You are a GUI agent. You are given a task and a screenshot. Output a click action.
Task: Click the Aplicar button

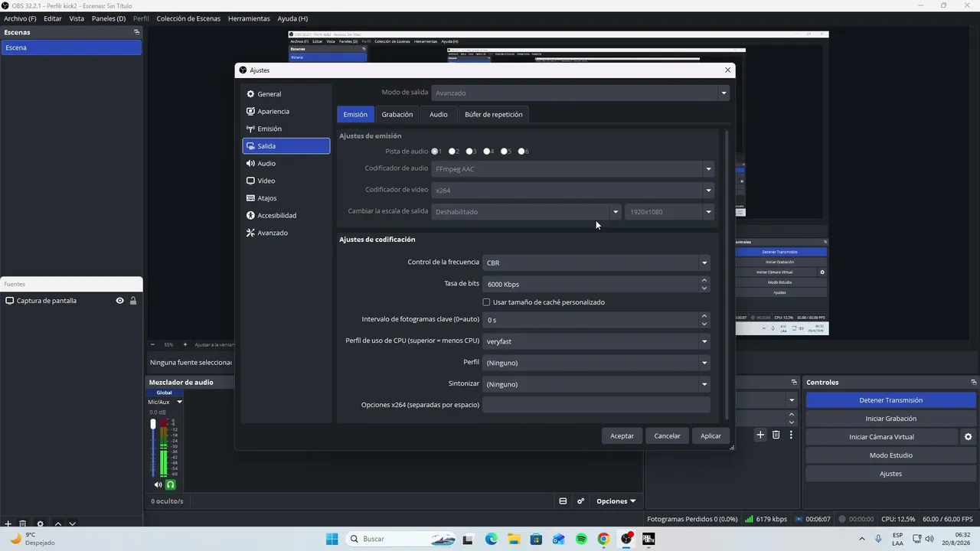click(711, 435)
